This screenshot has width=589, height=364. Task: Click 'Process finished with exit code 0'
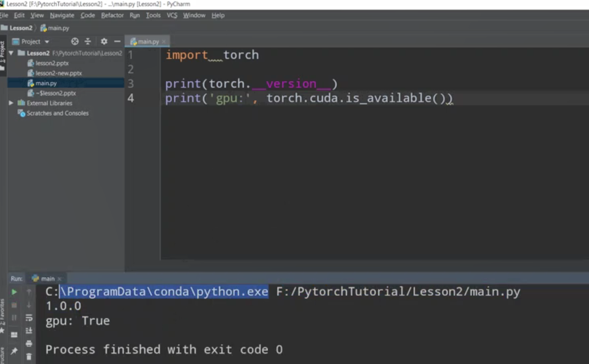coord(164,349)
